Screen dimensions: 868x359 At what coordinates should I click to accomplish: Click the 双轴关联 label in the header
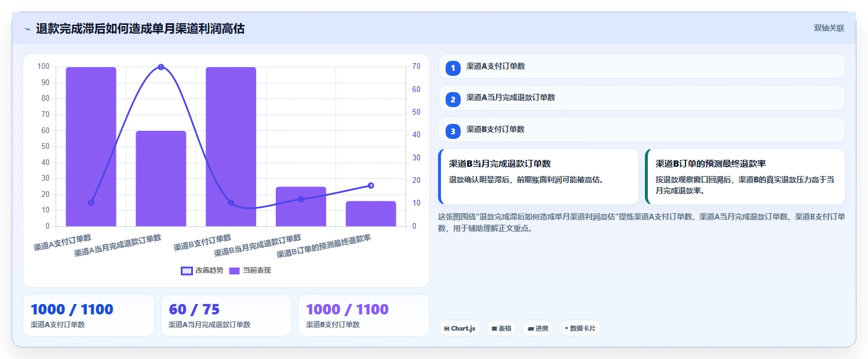(829, 28)
